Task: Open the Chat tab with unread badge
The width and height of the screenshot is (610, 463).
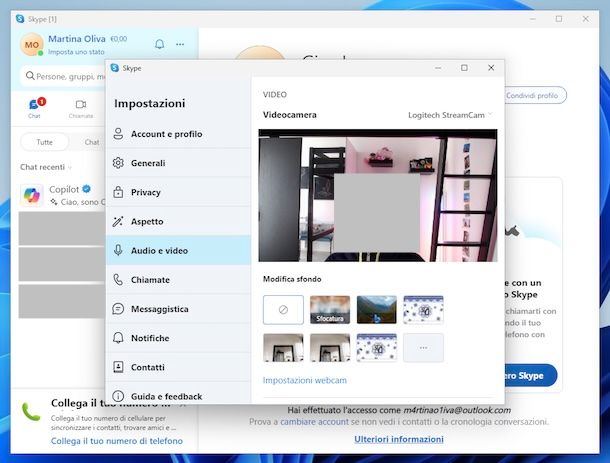Action: (x=35, y=108)
